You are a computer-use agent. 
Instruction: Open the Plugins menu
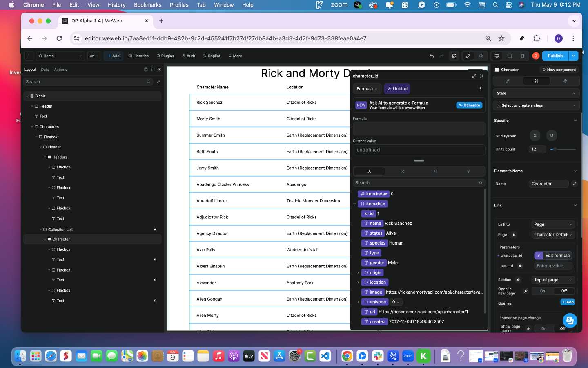click(x=165, y=56)
